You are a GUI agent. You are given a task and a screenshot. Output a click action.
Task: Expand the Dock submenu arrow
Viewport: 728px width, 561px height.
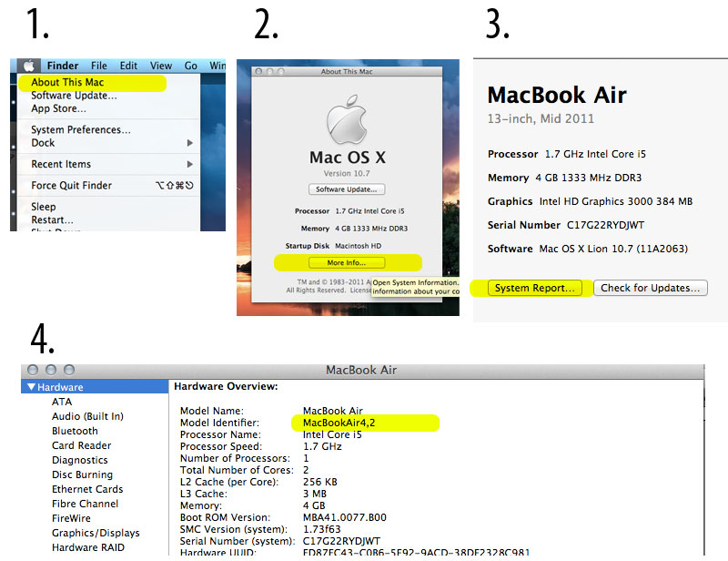[x=189, y=143]
